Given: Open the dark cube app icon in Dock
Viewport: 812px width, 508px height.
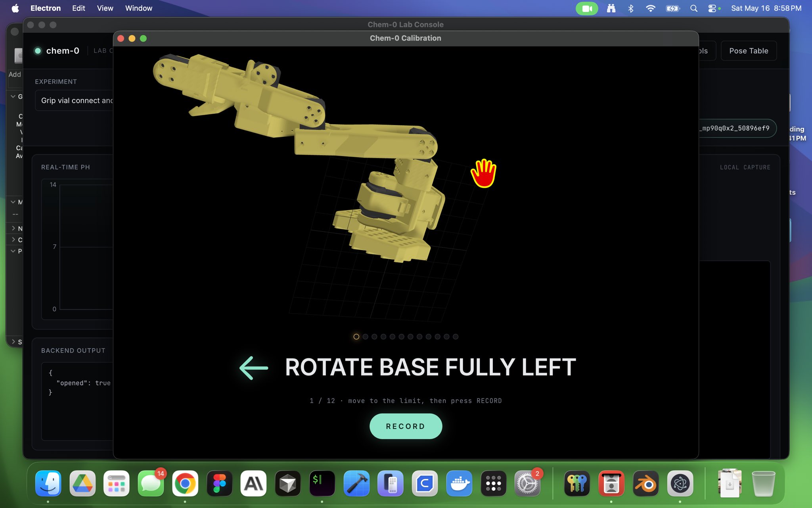Looking at the screenshot, I should 288,483.
